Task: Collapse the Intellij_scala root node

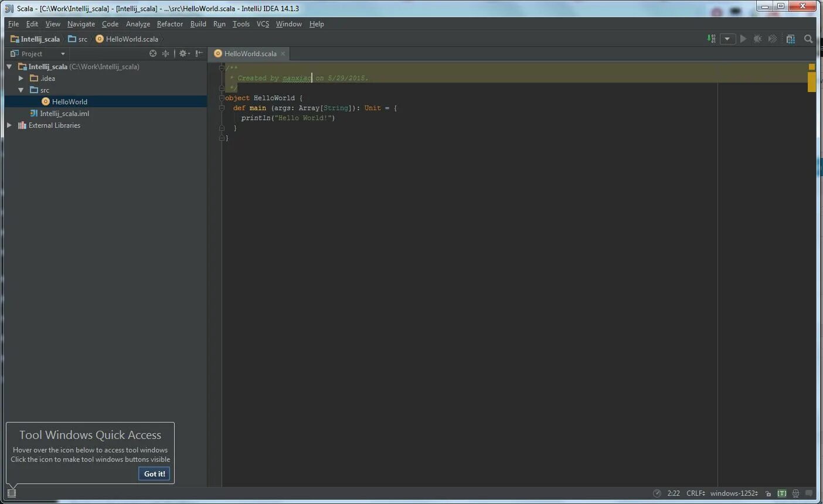Action: click(x=9, y=67)
